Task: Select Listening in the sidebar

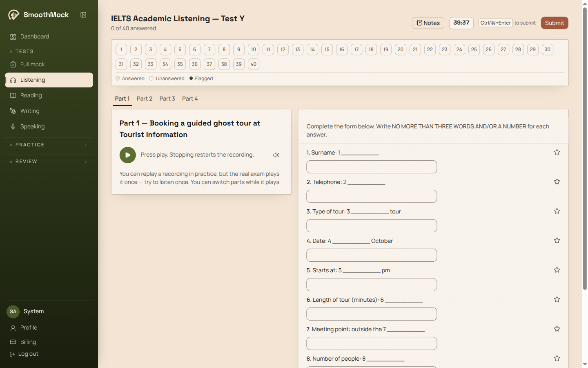Action: [x=49, y=80]
